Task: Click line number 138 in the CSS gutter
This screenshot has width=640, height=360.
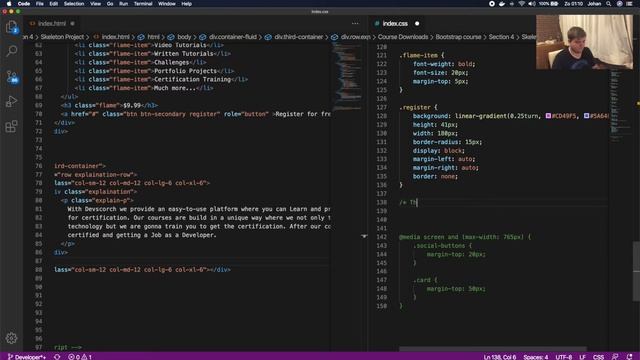Action: (382, 202)
